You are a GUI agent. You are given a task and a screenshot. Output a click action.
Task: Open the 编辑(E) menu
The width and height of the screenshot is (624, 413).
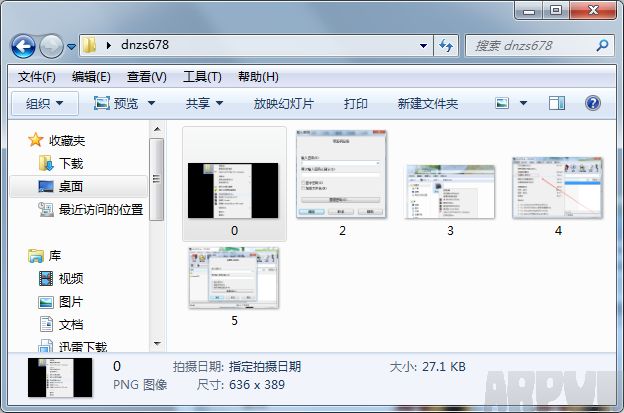[91, 76]
